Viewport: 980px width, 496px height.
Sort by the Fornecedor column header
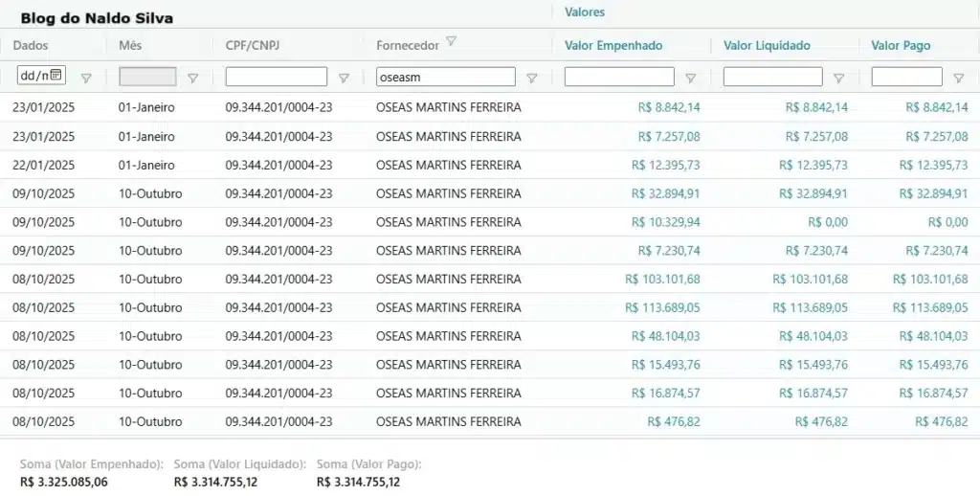pos(408,46)
